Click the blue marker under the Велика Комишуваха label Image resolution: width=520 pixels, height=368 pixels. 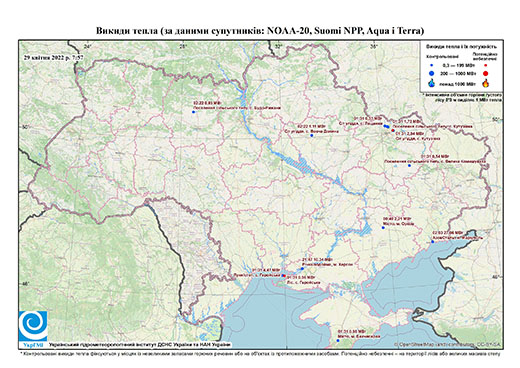pyautogui.click(x=409, y=166)
